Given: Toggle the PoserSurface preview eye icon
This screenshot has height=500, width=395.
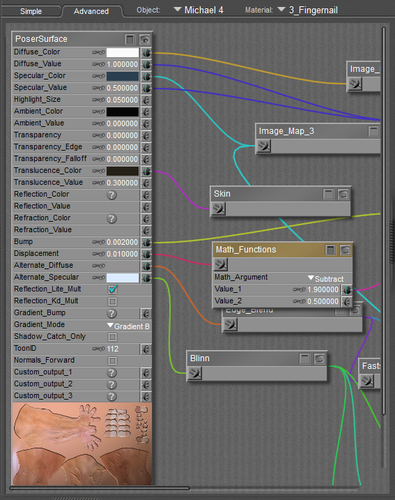Looking at the screenshot, I should 145,39.
